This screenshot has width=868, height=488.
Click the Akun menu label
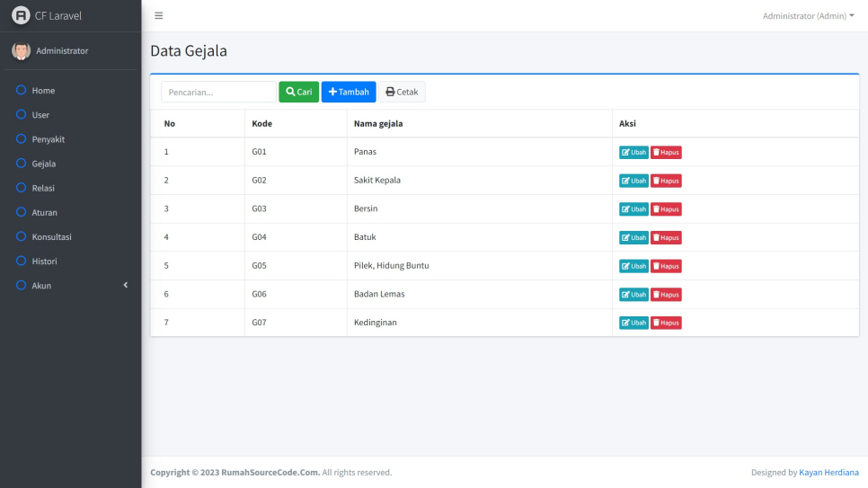[x=41, y=285]
